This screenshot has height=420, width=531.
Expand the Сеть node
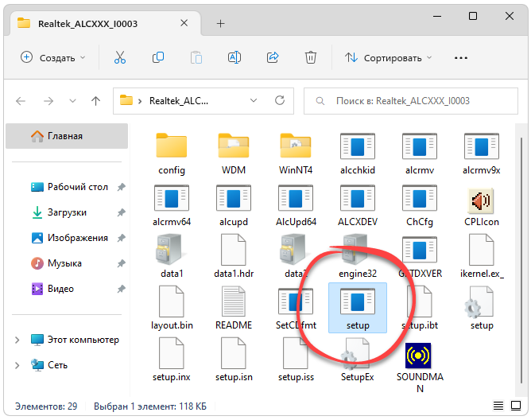point(17,365)
